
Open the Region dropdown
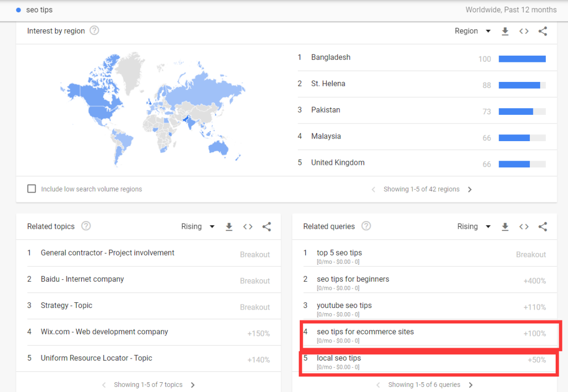(473, 31)
